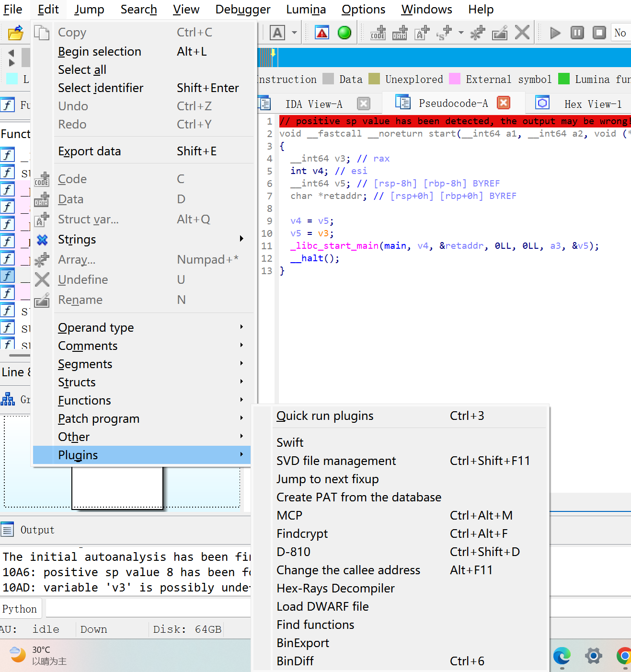Expand the Segments submenu
Screen dimensions: 631x672
[x=242, y=363]
